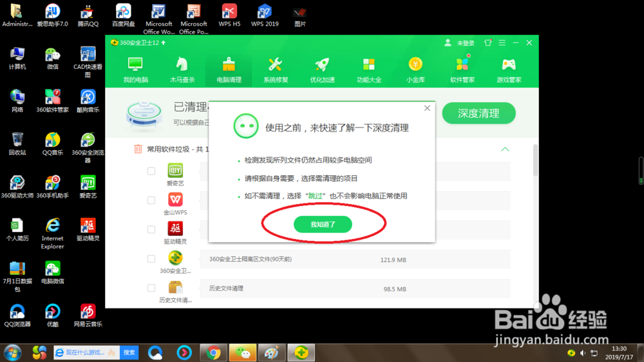
Task: Check the 驱动精灵 junk checkbox
Action: tap(151, 229)
